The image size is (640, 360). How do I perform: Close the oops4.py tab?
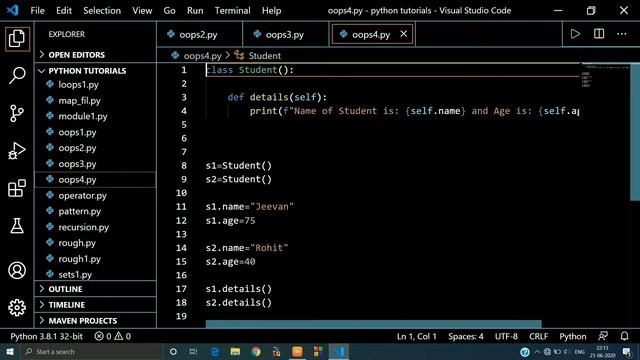pos(403,34)
